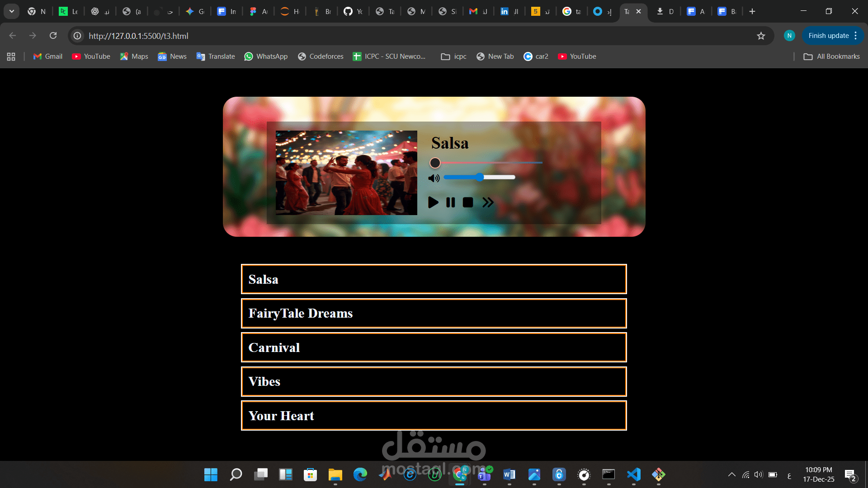Image resolution: width=868 pixels, height=488 pixels.
Task: Open the Chrome profile avatar N
Action: [x=789, y=36]
